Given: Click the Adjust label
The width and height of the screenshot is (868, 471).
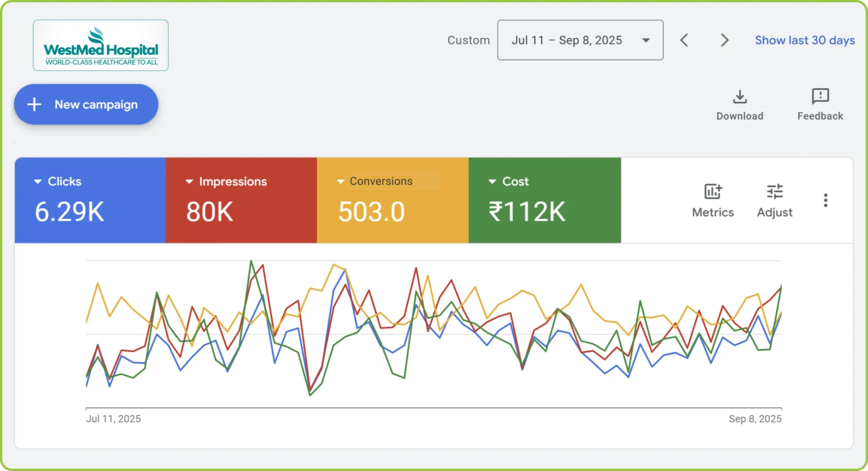Looking at the screenshot, I should [775, 213].
